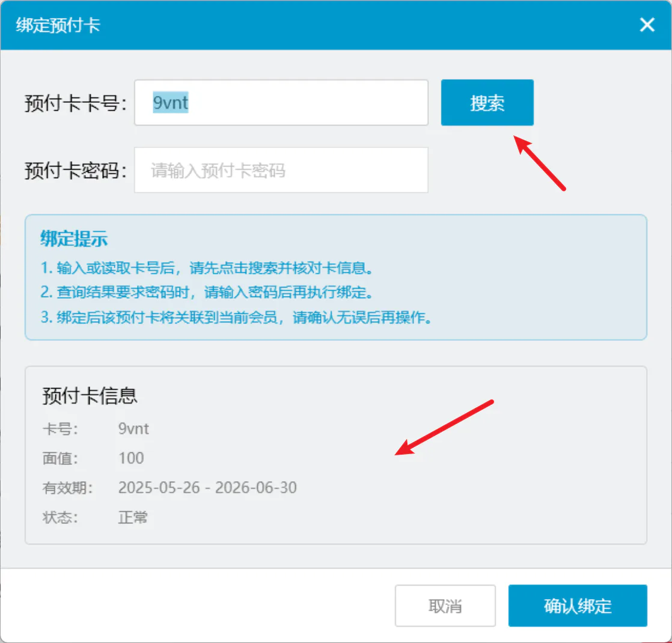The width and height of the screenshot is (672, 643).
Task: Click the 有效期 value 2025-05-26 - 2026-06-30
Action: tap(207, 488)
